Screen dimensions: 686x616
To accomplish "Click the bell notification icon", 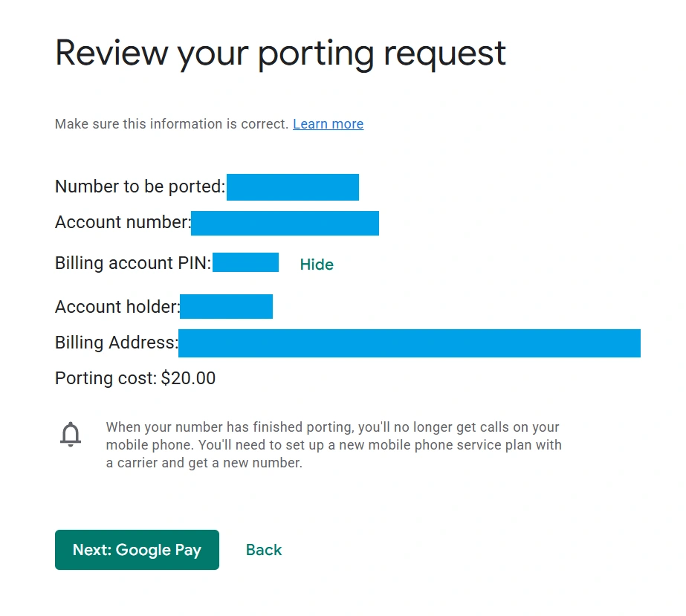I will click(x=71, y=434).
